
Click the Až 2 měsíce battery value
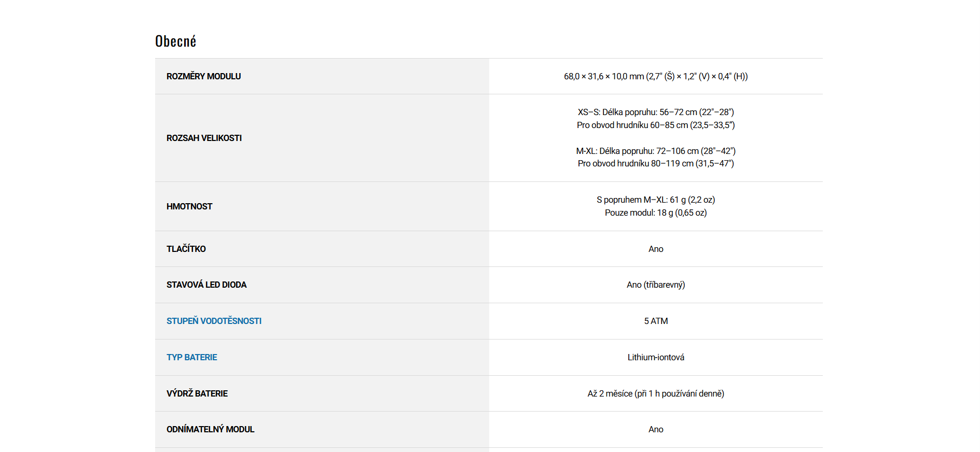656,393
